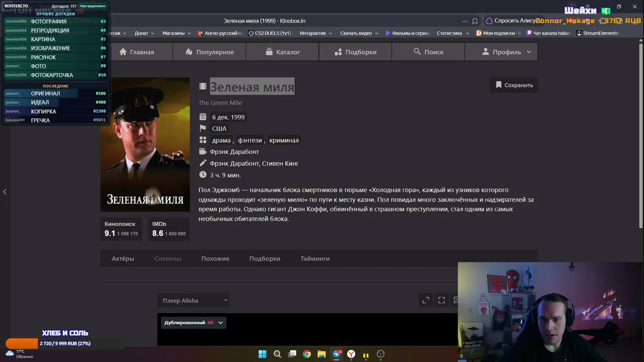The width and height of the screenshot is (644, 362).
Task: Click the genre link криминал
Action: point(284,140)
